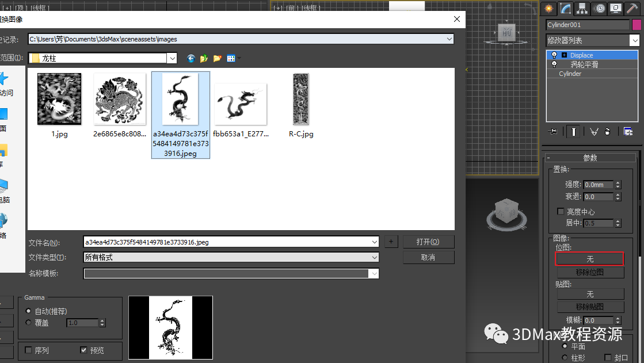Select the R-C.jpg thumbnail
Viewport: 644px width, 363px height.
300,99
